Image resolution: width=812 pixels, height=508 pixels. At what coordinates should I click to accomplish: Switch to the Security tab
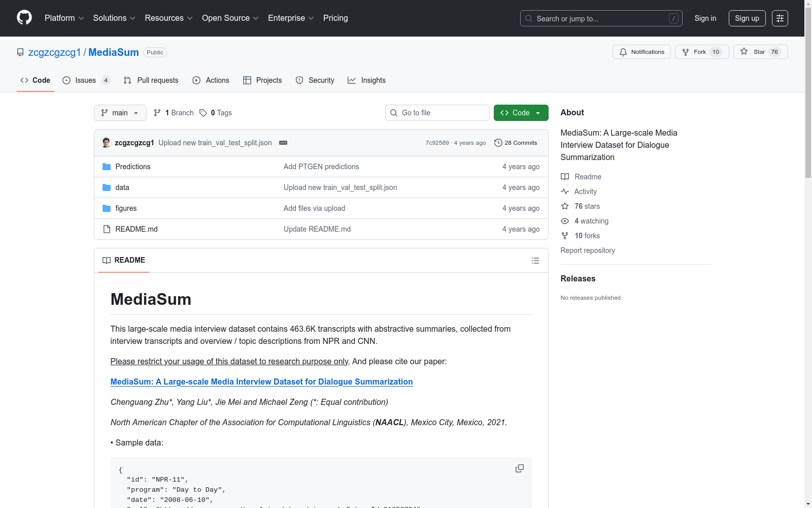[x=315, y=80]
